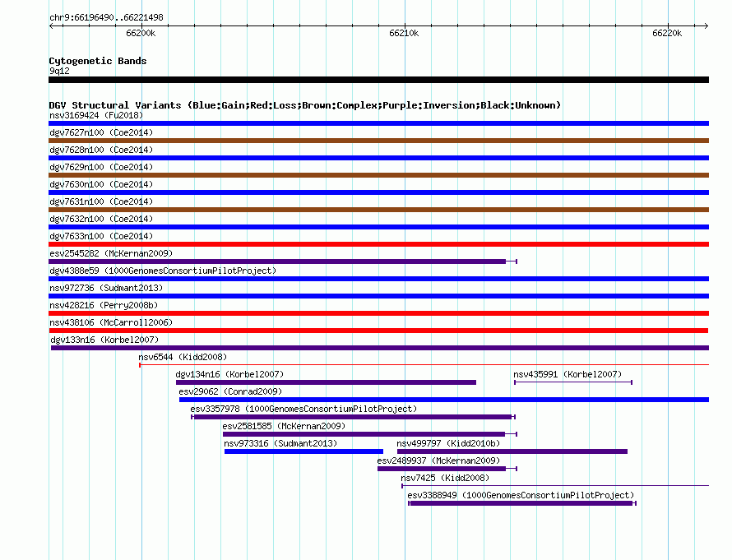Open the esv29062 (Conrad2009) label
Screen dimensions: 732x560
pos(230,391)
